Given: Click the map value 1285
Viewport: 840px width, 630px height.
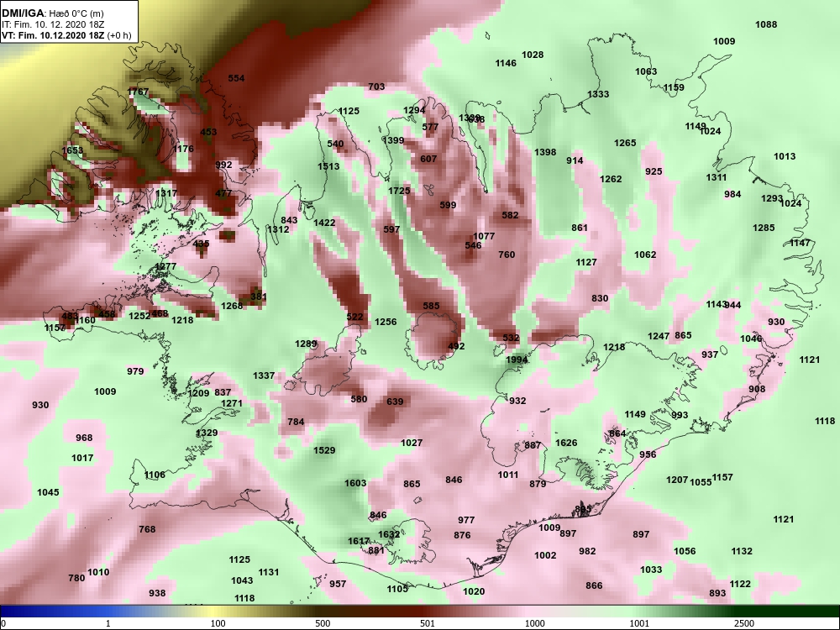Looking at the screenshot, I should coord(764,228).
